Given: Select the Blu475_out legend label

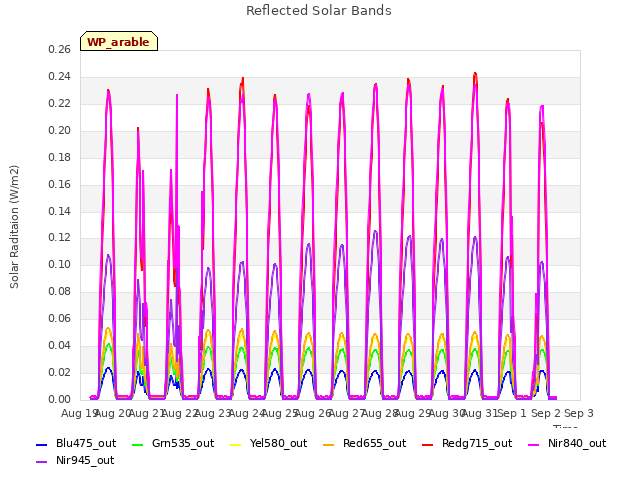Looking at the screenshot, I should coord(86,443).
